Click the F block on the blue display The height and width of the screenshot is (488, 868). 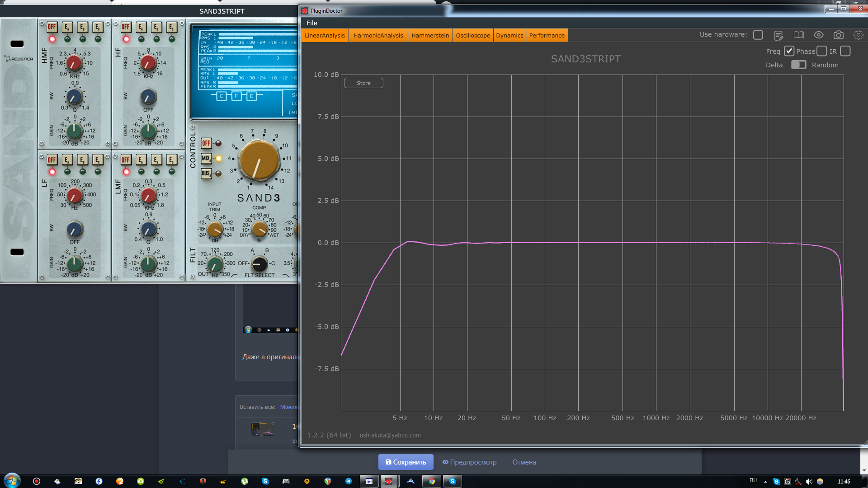point(236,96)
